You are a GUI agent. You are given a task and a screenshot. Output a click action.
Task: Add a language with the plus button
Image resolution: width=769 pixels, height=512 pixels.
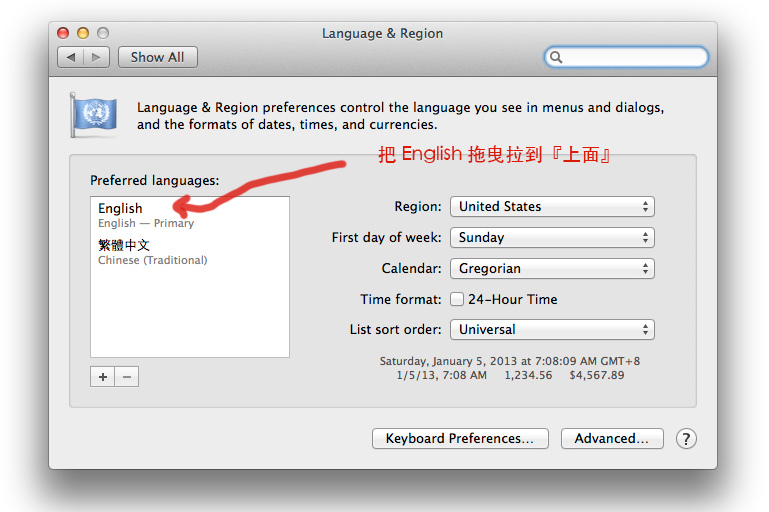[x=103, y=377]
